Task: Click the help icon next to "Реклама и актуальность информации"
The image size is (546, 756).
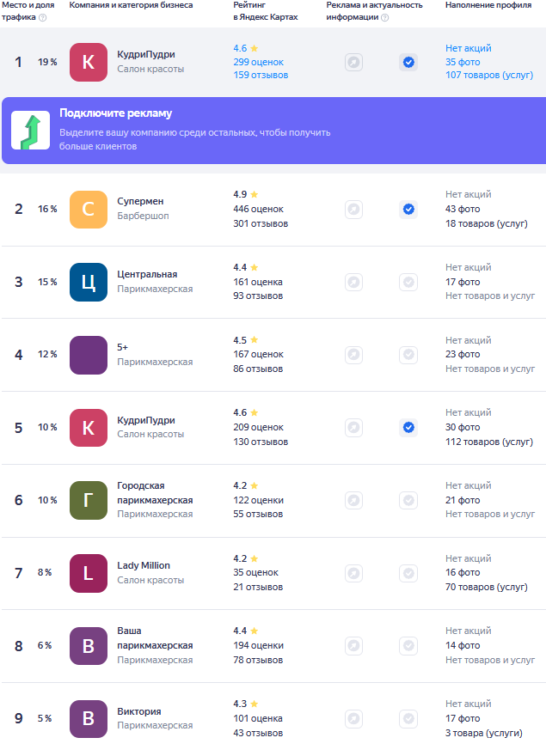Action: (x=383, y=17)
